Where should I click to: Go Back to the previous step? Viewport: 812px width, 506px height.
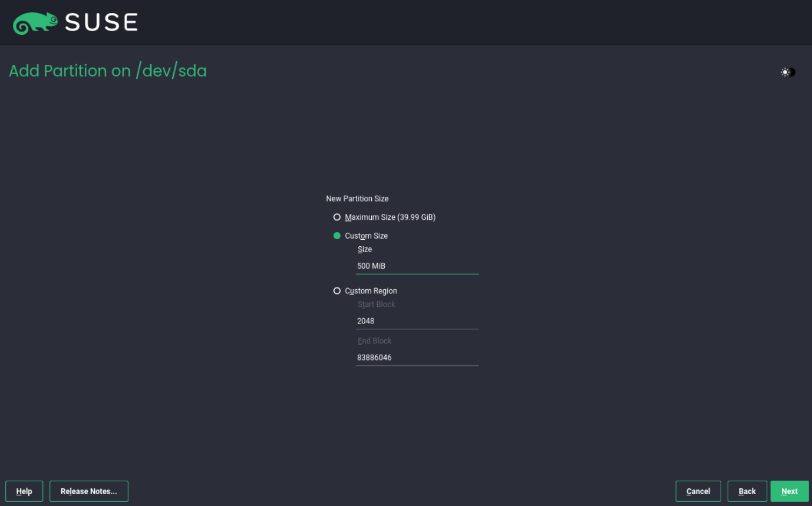point(747,491)
